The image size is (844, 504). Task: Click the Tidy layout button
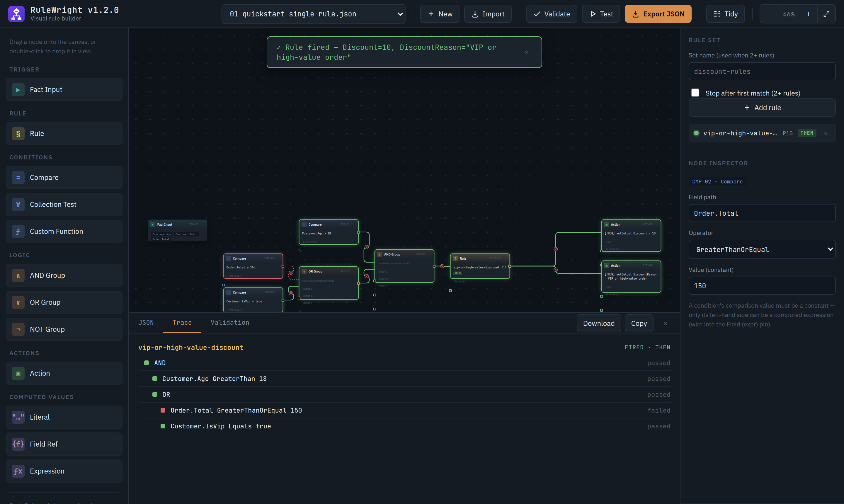(726, 14)
